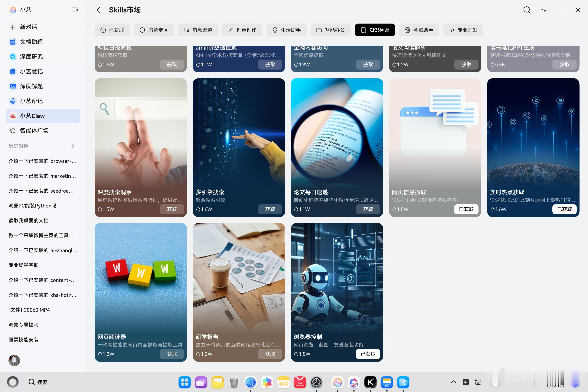
Task: Open history chat 股票技能安装
Action: [x=24, y=339]
